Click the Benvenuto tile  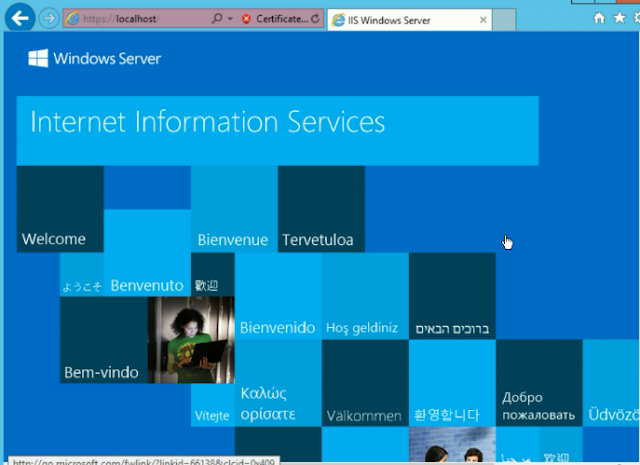point(147,253)
